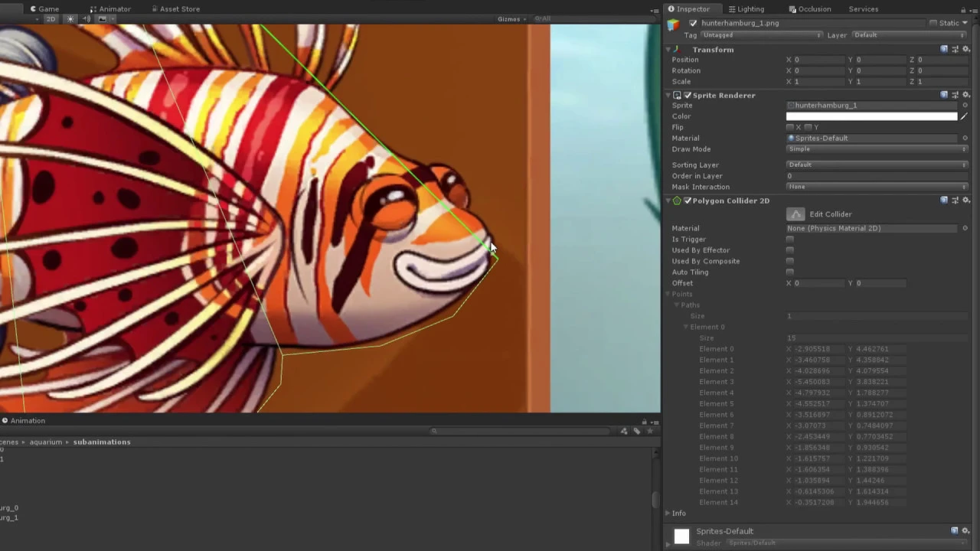The image size is (980, 551).
Task: Switch to the Services tab
Action: (x=863, y=9)
